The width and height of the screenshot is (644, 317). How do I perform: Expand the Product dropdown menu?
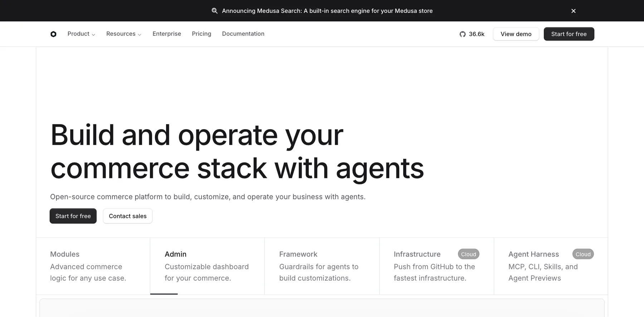coord(81,34)
